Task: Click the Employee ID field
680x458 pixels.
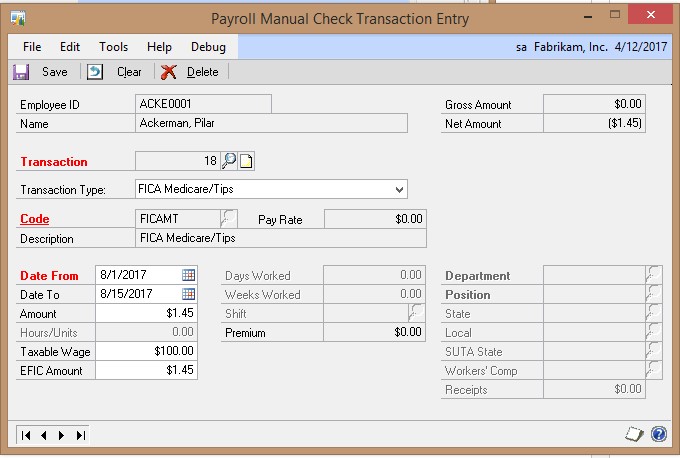Action: click(203, 104)
